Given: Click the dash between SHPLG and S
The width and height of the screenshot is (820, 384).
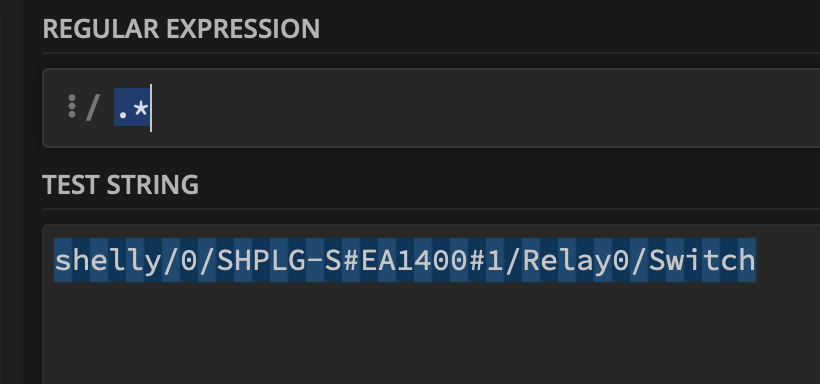Looking at the screenshot, I should 315,260.
